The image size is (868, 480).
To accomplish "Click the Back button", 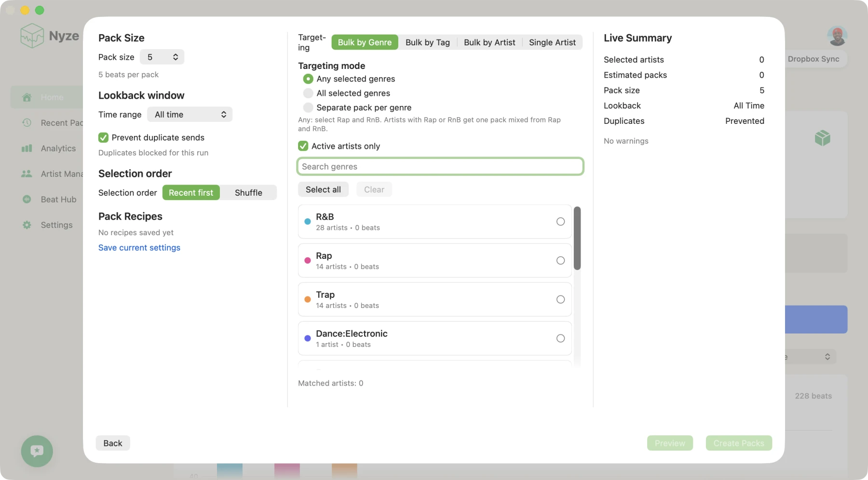I will (x=113, y=443).
